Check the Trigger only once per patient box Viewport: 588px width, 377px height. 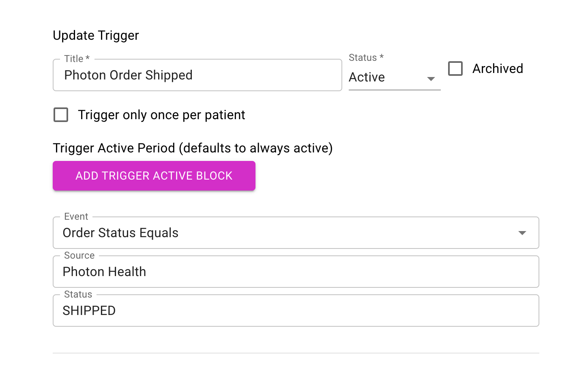61,115
